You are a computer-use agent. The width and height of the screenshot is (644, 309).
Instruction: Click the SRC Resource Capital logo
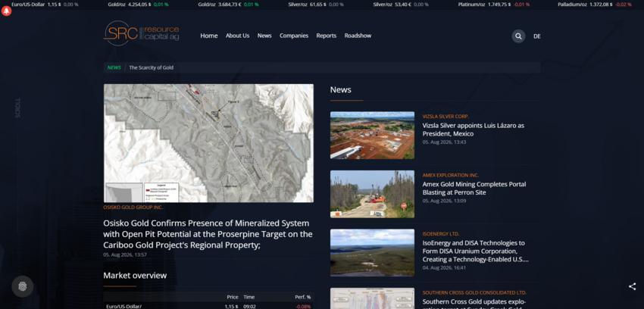click(141, 33)
